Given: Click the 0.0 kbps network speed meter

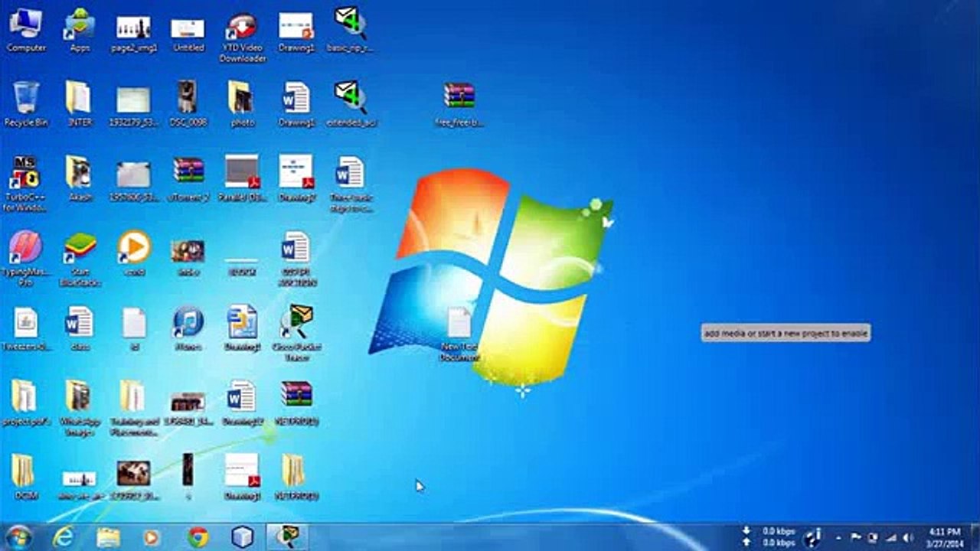Looking at the screenshot, I should 770,536.
